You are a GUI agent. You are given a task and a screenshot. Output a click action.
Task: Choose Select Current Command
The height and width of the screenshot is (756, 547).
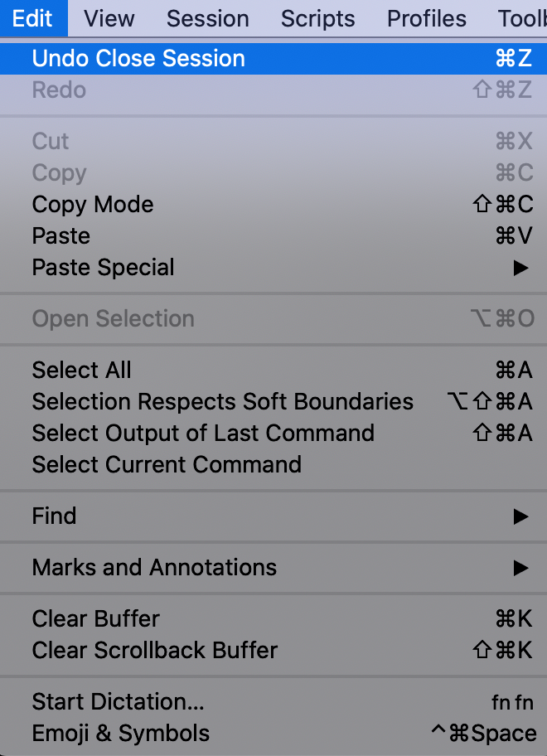166,465
